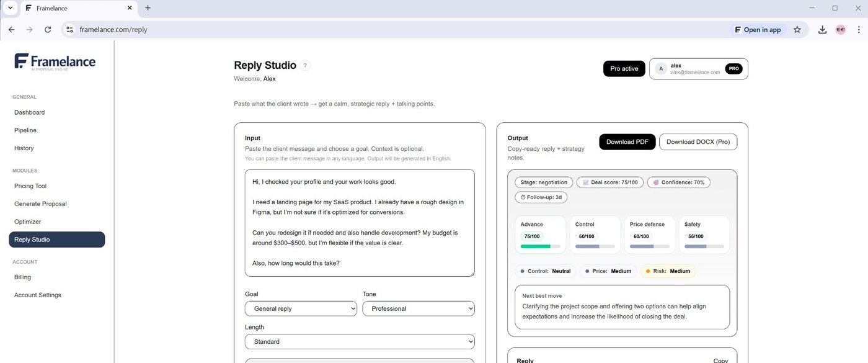868x363 pixels.
Task: Open the Goal dropdown
Action: click(x=301, y=308)
